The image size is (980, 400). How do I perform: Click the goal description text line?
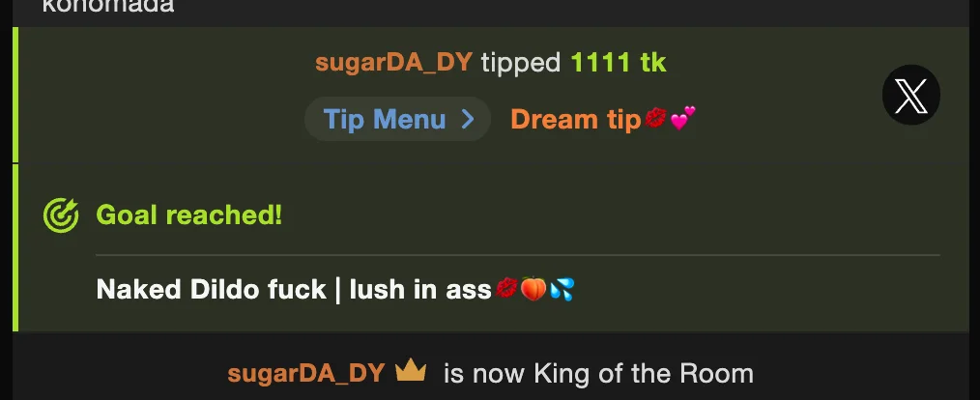tap(335, 290)
